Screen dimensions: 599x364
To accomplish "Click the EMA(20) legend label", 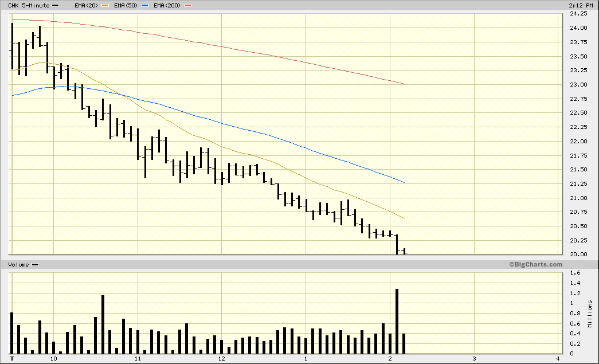I will [87, 6].
